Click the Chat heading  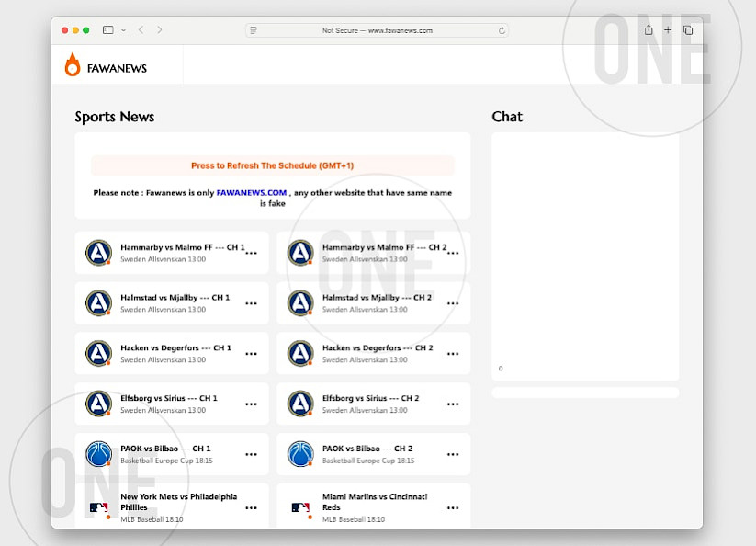pyautogui.click(x=507, y=117)
